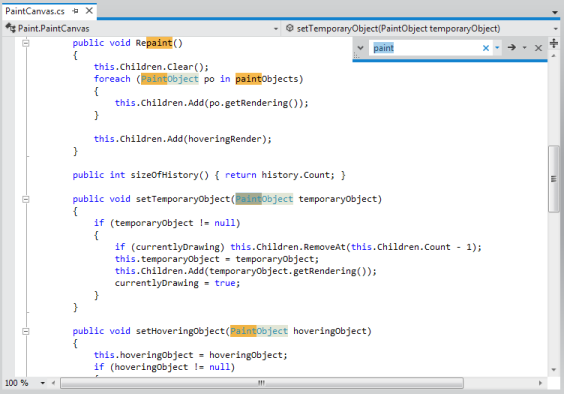Click the method icon beside setTemporaryObject
The height and width of the screenshot is (394, 564).
click(x=290, y=28)
